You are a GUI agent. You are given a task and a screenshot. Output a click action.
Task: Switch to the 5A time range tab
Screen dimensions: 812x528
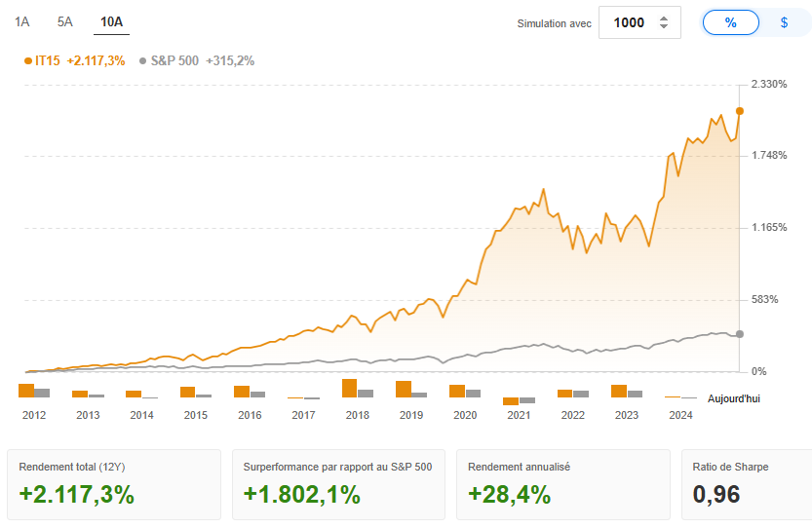65,21
